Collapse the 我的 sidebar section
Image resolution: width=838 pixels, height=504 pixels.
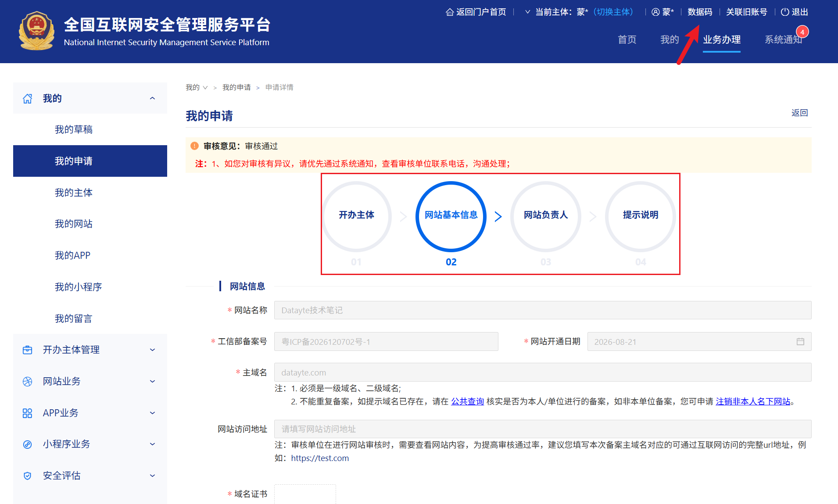pos(152,99)
